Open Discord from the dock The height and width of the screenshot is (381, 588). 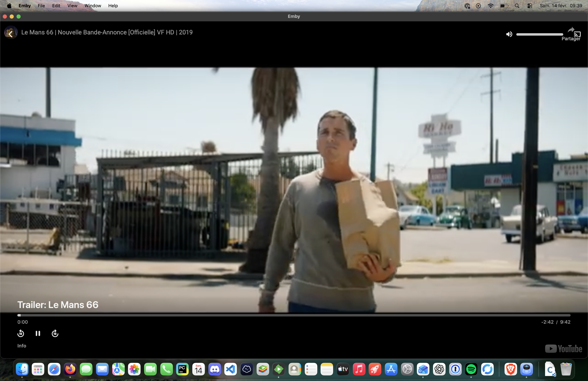point(214,369)
